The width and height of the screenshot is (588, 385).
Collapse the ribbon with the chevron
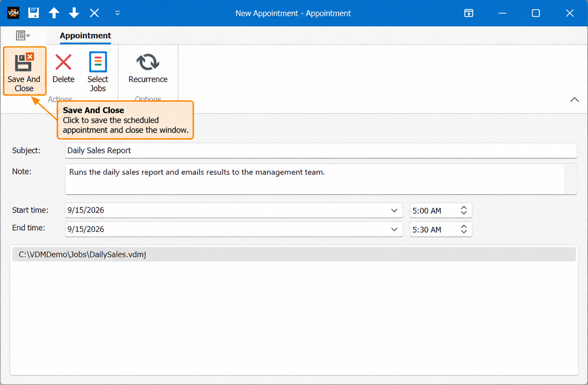(574, 100)
